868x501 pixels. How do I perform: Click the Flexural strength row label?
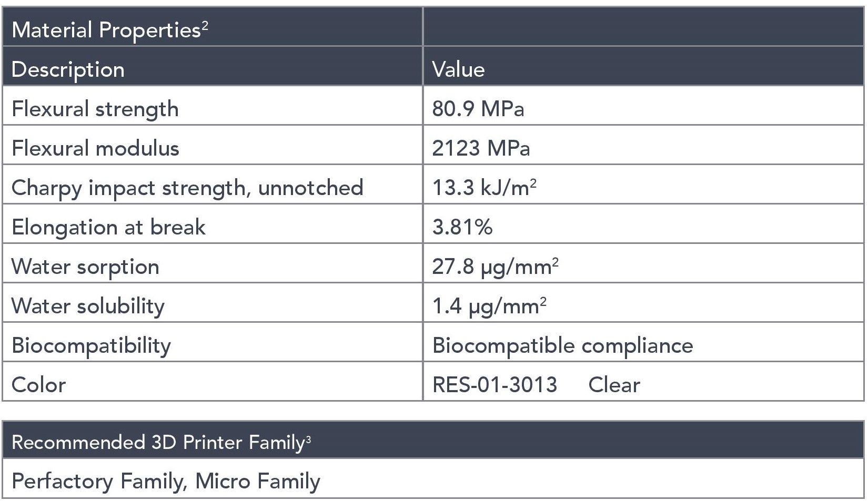[x=95, y=109]
